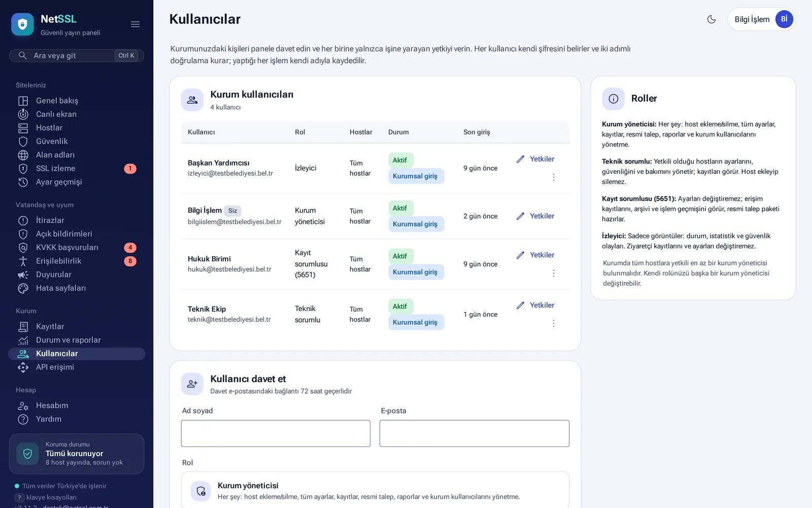Screen dimensions: 812x508
Task: Click the Hata sayfaları palette icon
Action: tap(23, 288)
